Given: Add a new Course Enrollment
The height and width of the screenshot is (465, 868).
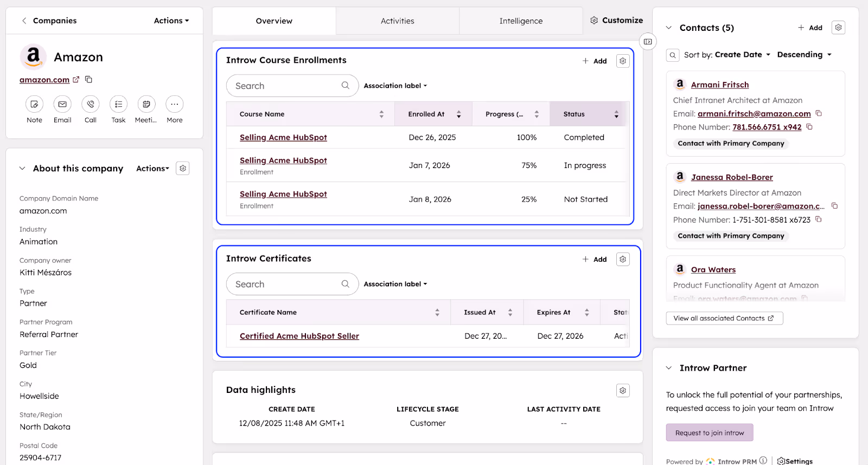Looking at the screenshot, I should pos(595,61).
